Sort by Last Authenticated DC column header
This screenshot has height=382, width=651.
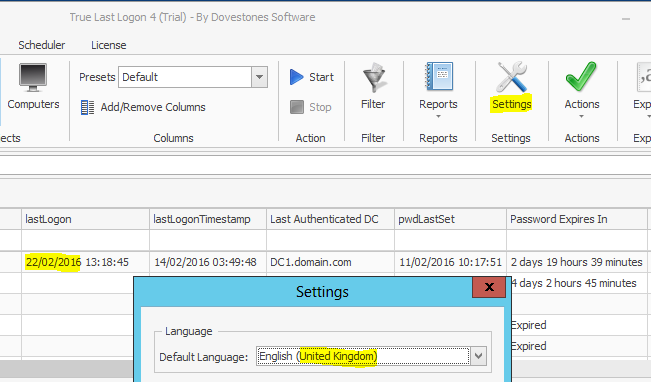330,219
